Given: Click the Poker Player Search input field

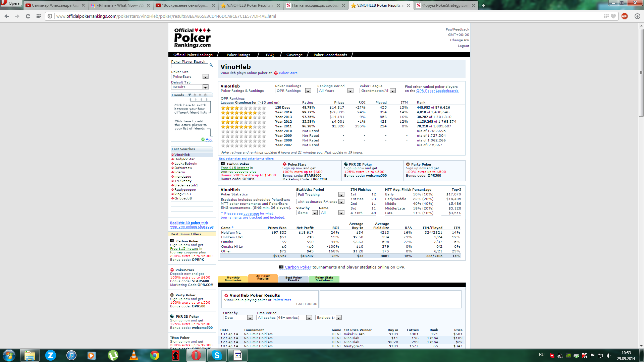Looking at the screenshot, I should [190, 66].
